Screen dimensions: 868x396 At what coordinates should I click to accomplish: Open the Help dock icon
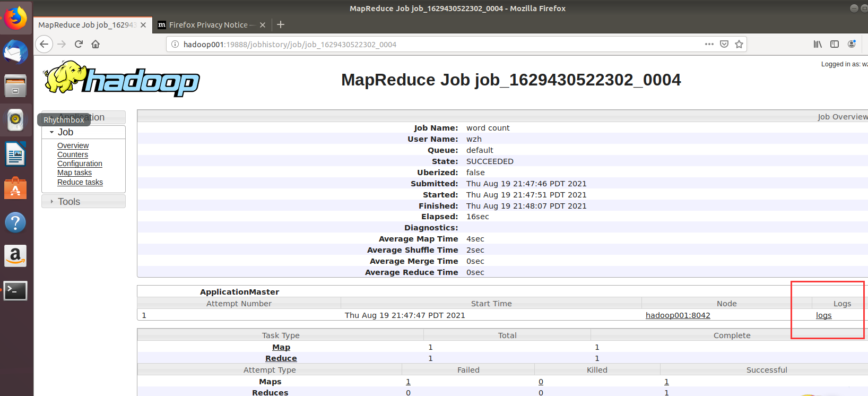[15, 222]
